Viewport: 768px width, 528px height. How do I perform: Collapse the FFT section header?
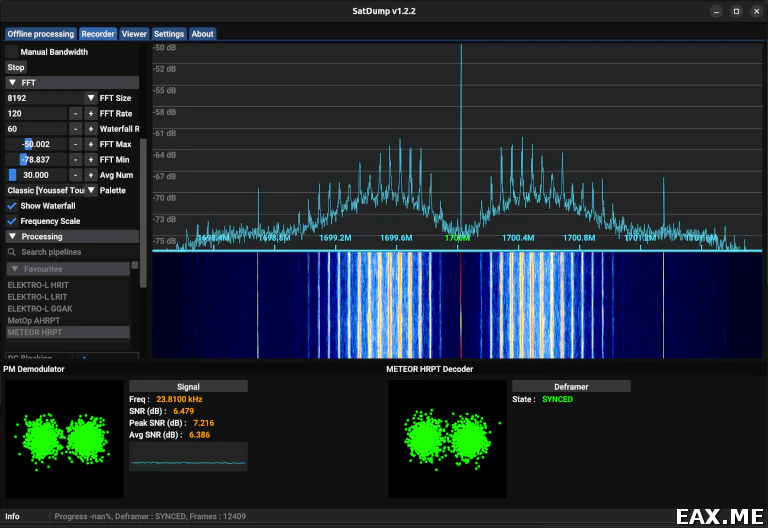[72, 82]
